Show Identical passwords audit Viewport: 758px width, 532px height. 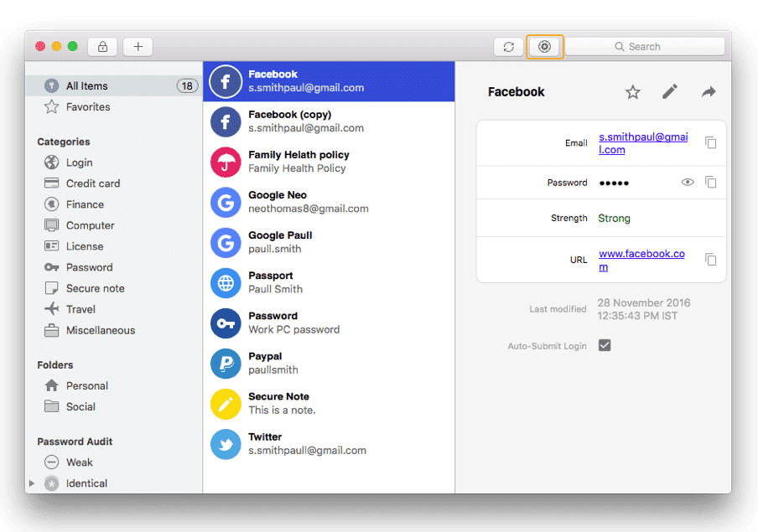(x=113, y=483)
